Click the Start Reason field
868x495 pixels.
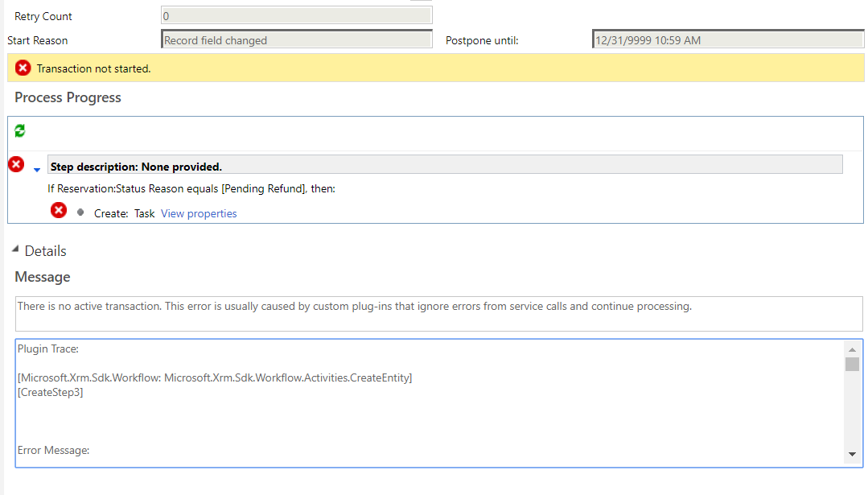(x=296, y=40)
